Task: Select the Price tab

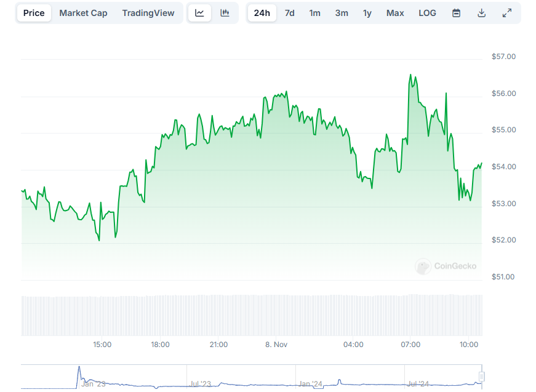Action: [34, 13]
